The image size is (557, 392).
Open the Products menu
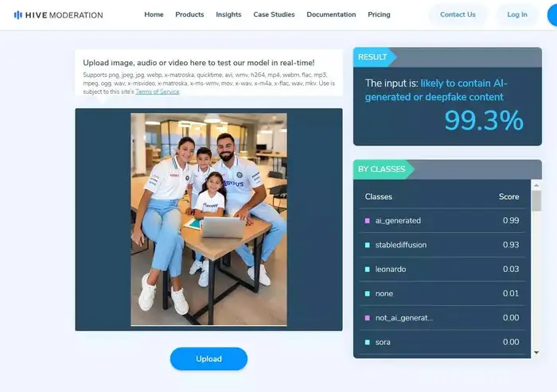click(189, 14)
